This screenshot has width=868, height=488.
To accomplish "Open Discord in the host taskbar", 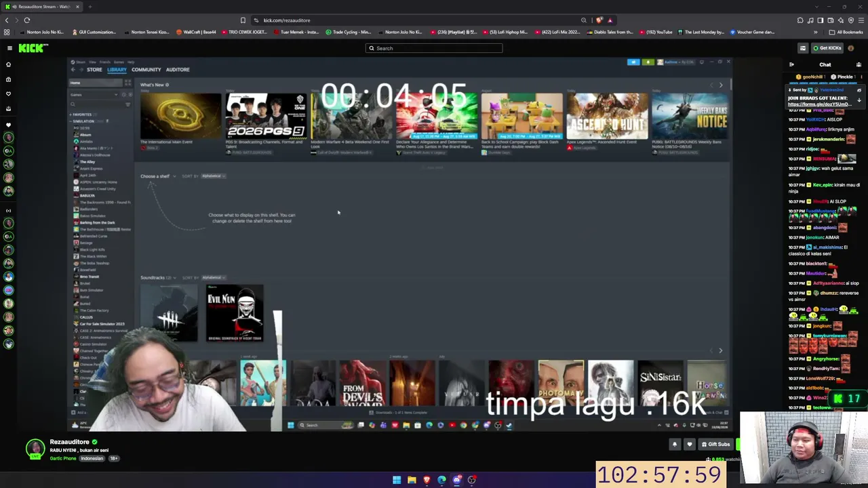I will (457, 480).
